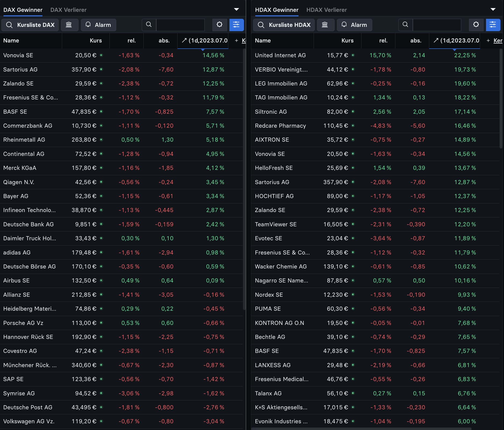Sort HDAX table by abs. column
This screenshot has height=430, width=504.
point(412,41)
